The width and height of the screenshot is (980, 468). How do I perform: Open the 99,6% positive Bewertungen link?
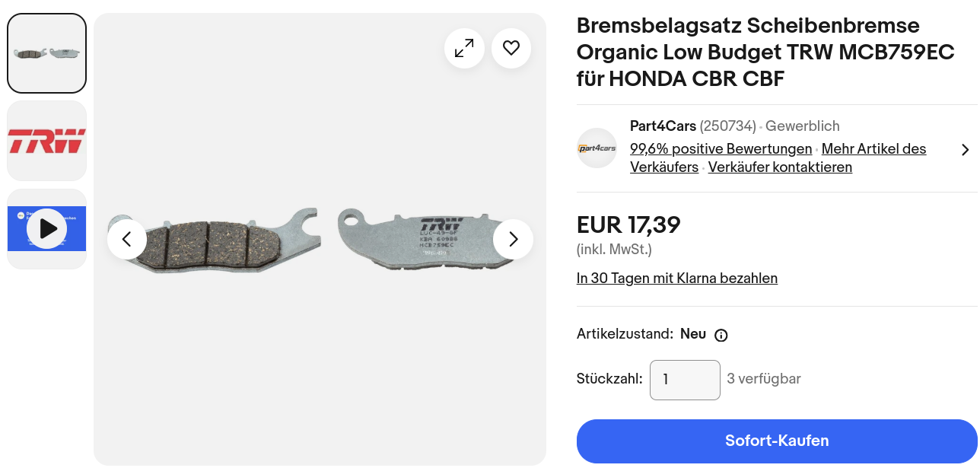click(x=721, y=149)
